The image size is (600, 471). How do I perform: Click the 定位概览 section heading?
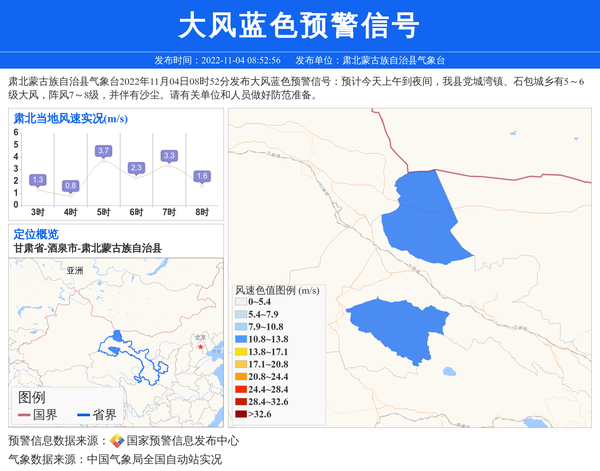[36, 233]
